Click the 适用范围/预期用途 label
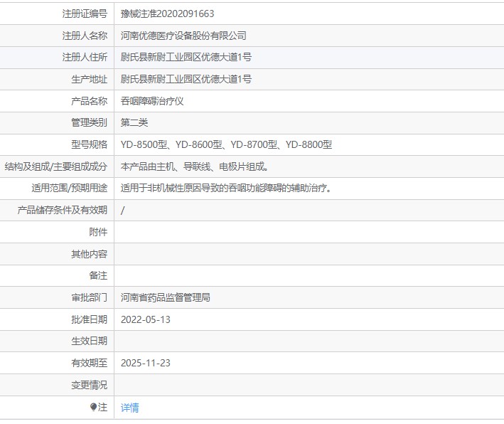This screenshot has height=424, width=504. click(70, 188)
